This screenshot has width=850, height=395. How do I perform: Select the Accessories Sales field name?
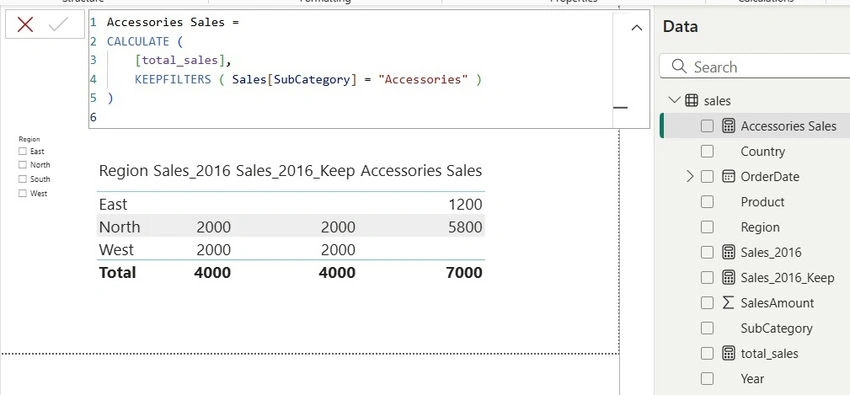788,126
